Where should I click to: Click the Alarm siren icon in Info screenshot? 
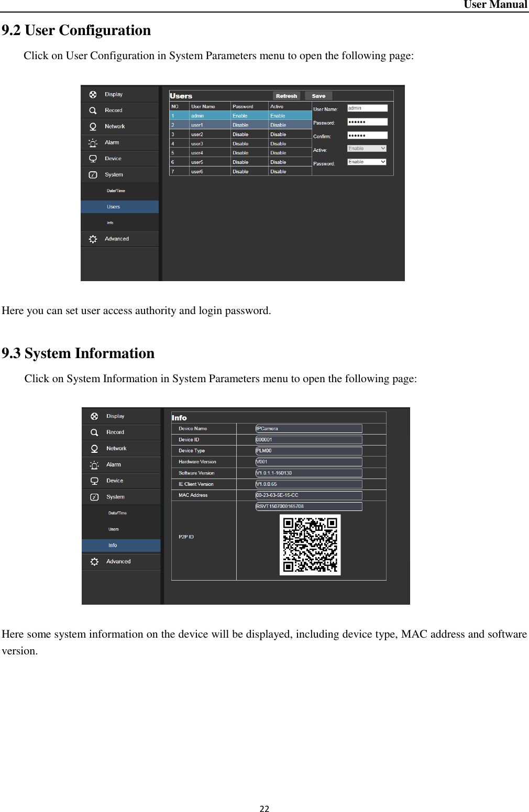point(94,465)
